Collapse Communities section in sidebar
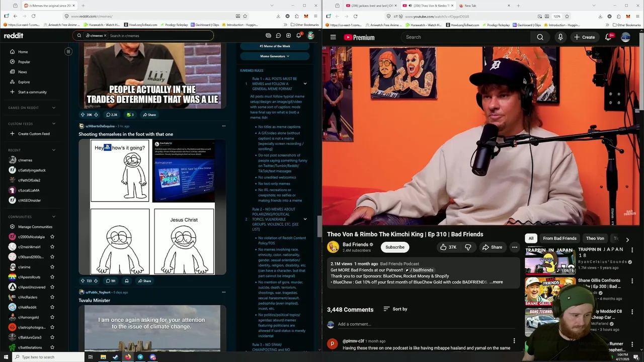The image size is (644, 362). click(54, 217)
